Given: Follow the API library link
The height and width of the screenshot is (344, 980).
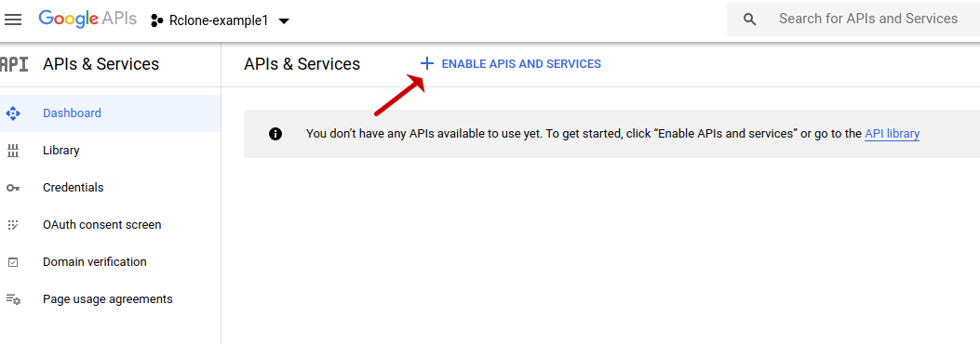Looking at the screenshot, I should (892, 134).
